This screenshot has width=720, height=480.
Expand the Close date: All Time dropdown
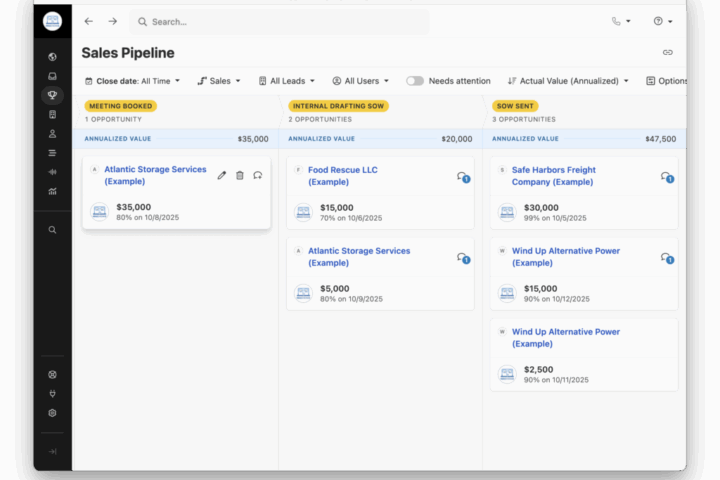tap(133, 81)
